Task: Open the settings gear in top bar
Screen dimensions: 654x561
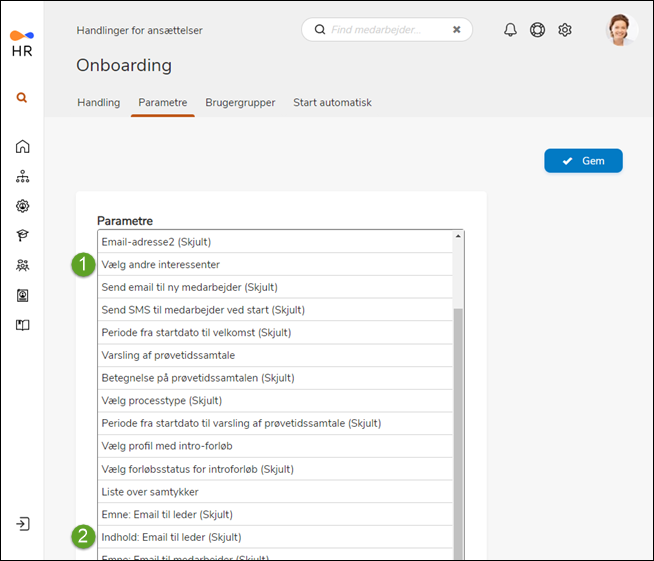Action: tap(565, 30)
